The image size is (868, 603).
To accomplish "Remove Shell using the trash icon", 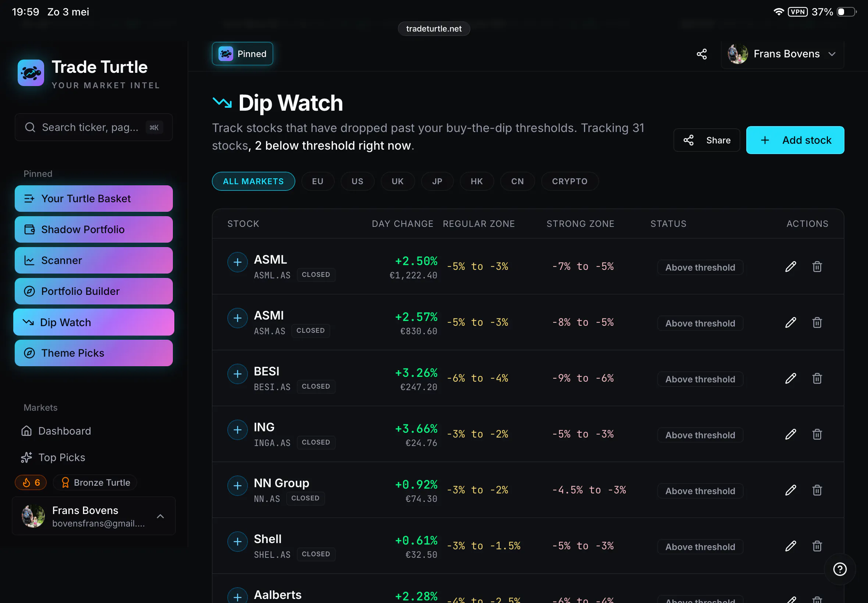I will 817,546.
